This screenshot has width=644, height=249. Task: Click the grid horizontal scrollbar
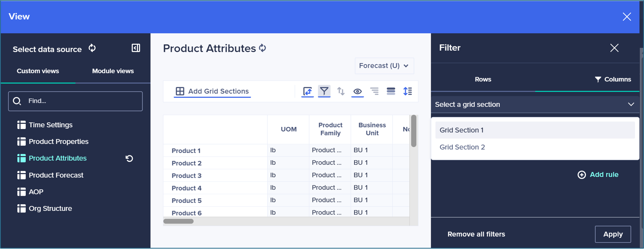coord(178,221)
